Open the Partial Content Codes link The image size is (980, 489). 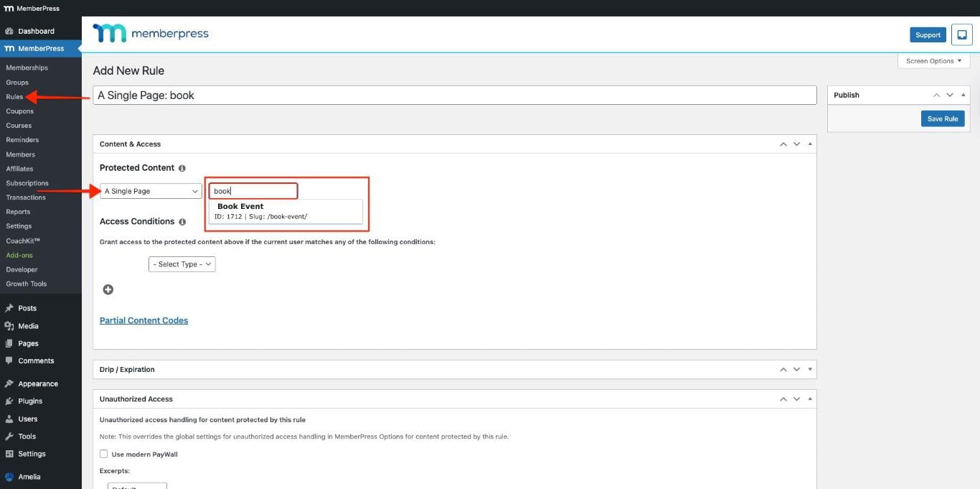pos(143,320)
